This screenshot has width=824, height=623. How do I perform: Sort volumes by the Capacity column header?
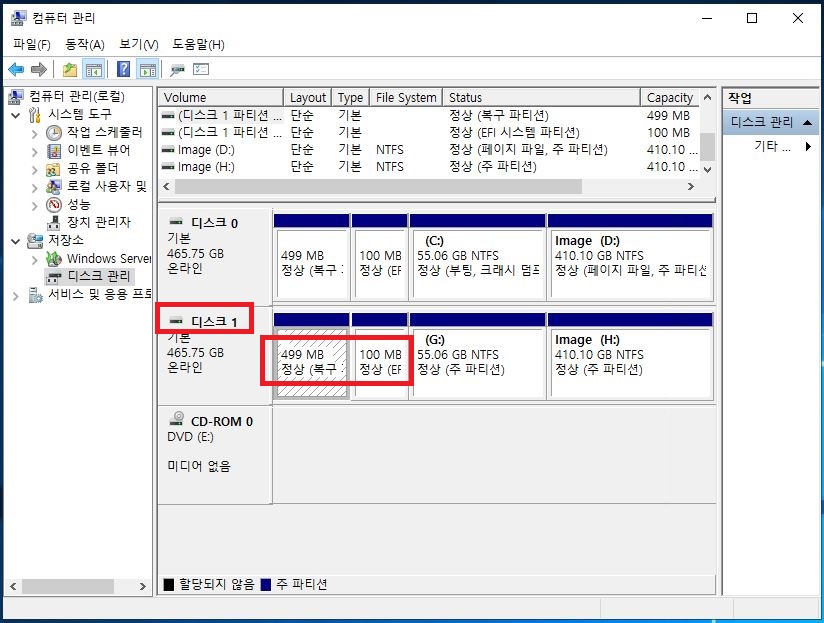tap(669, 97)
